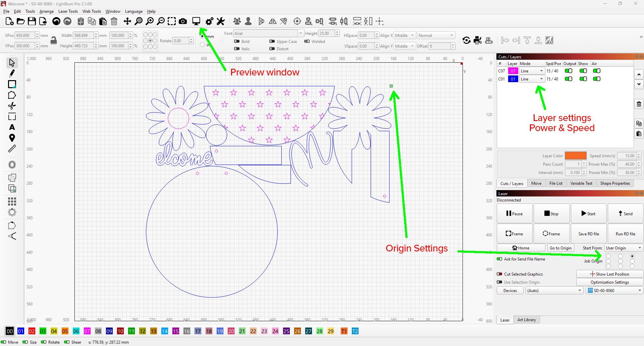
Task: Open the Start From User Origin dropdown
Action: click(624, 248)
